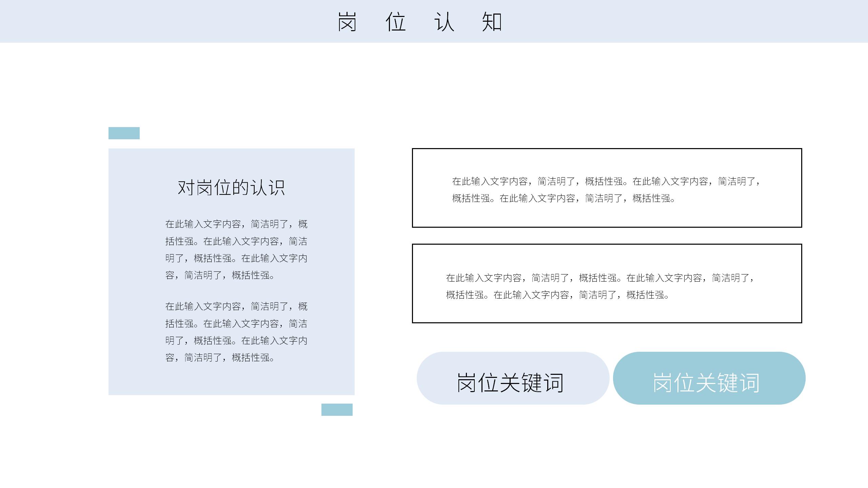Click the first paragraph in the left panel
Screen dimensions: 868x488
tap(236, 249)
